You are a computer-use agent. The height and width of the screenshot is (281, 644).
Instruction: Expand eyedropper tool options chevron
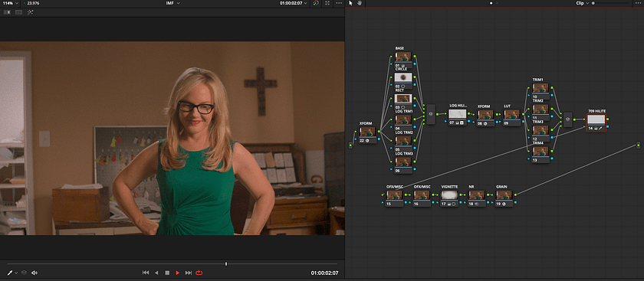(x=16, y=273)
